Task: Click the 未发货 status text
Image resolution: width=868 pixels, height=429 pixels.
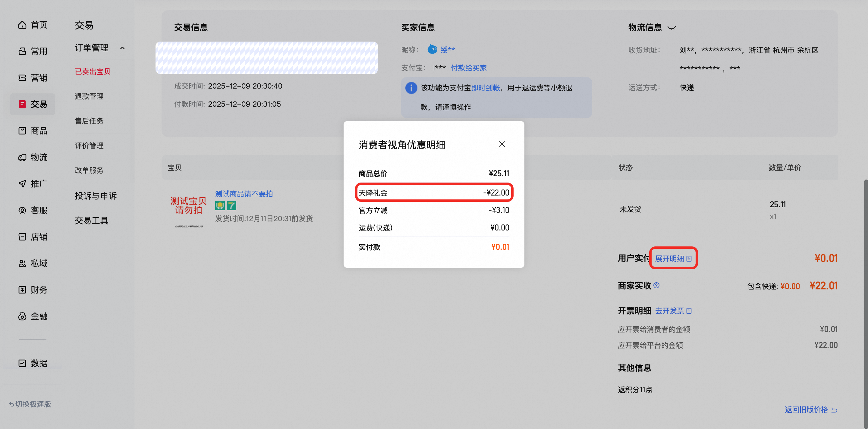Action: (x=630, y=209)
